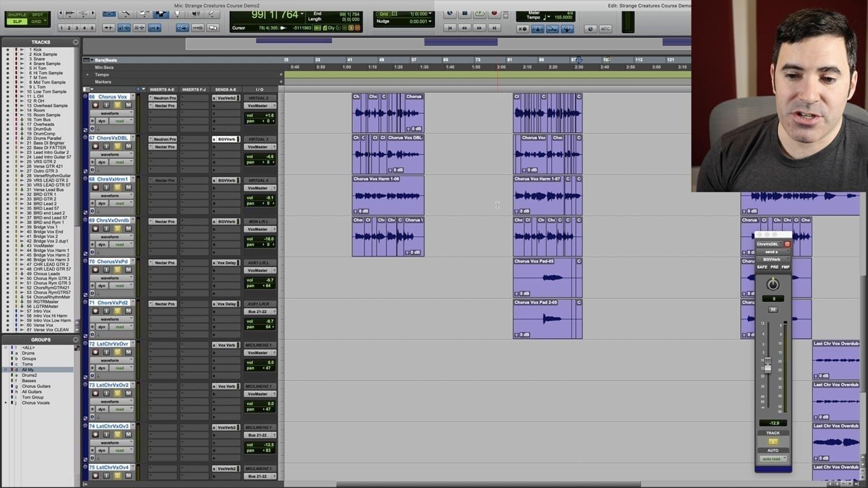Screen dimensions: 868x488
Task: Mute the send in the floating send window
Action: 773,310
